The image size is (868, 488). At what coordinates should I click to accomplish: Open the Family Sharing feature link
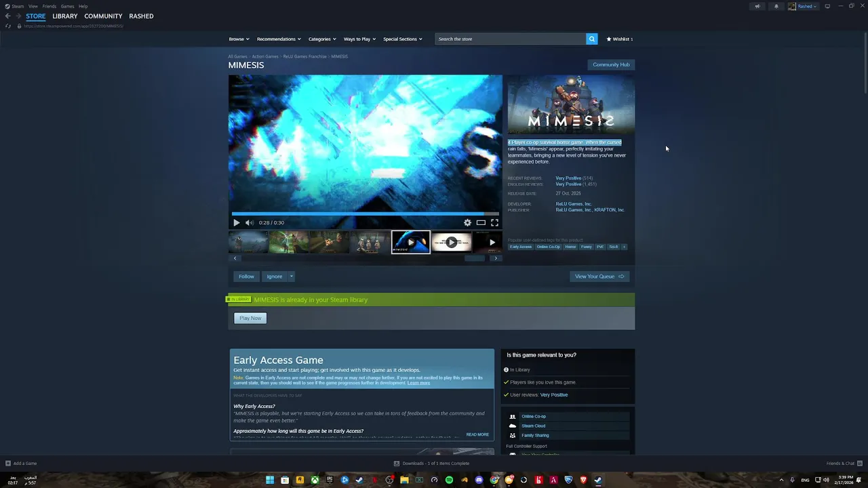[x=535, y=435]
